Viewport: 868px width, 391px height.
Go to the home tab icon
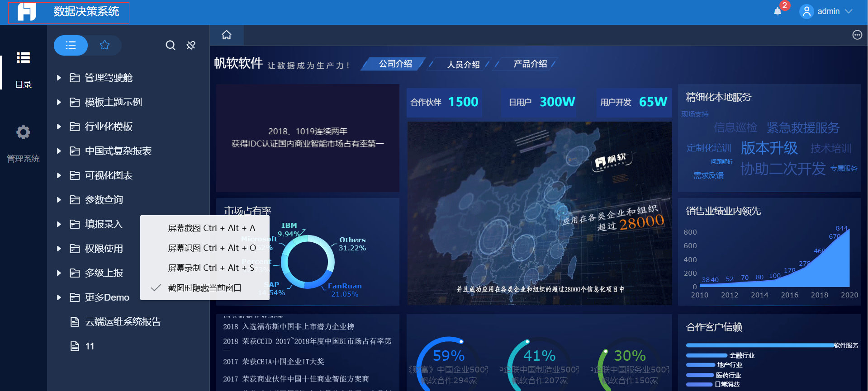227,35
